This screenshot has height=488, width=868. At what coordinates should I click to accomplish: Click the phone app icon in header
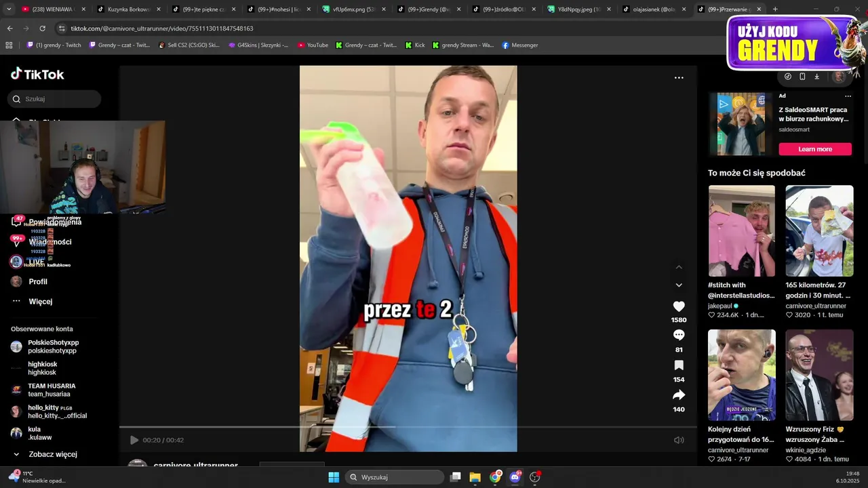click(802, 77)
